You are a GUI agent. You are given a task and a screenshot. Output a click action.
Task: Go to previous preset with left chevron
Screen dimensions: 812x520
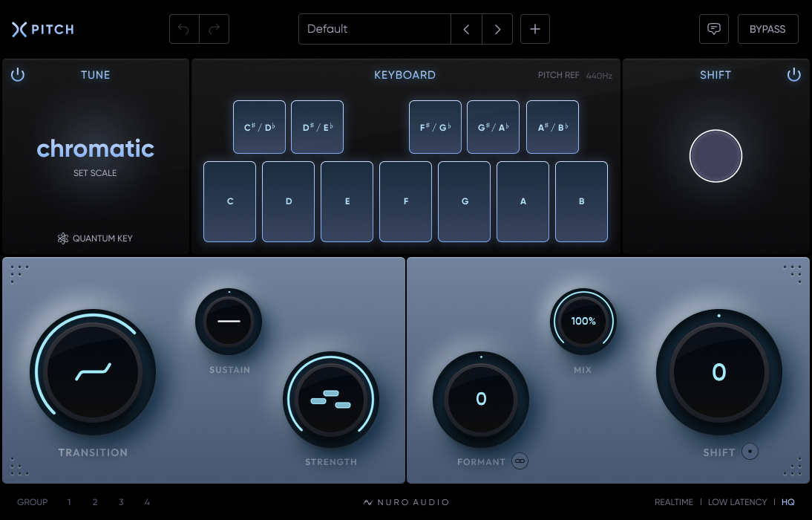466,29
